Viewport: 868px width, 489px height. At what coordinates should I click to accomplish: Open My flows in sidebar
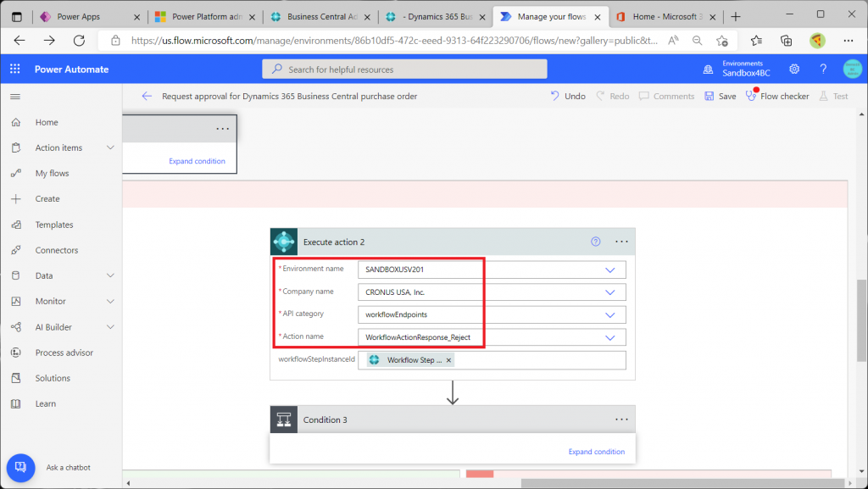pos(52,173)
